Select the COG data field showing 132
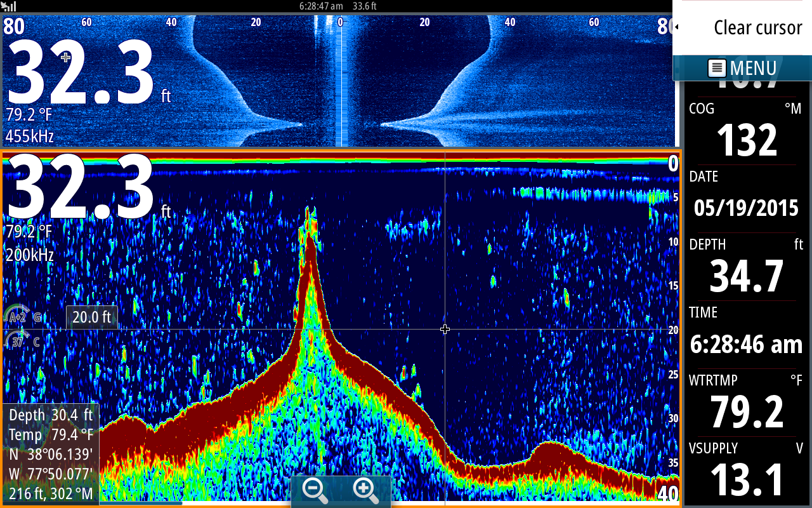This screenshot has height=508, width=812. click(746, 127)
